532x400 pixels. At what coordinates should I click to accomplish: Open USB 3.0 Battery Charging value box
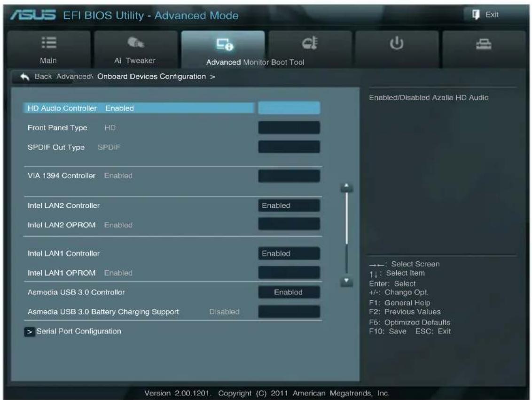coord(289,312)
